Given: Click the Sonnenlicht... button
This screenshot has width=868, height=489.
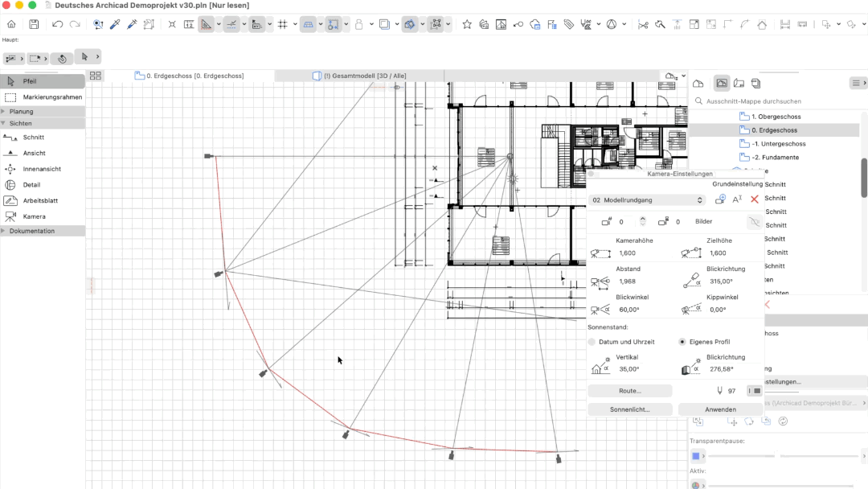Looking at the screenshot, I should coord(630,410).
